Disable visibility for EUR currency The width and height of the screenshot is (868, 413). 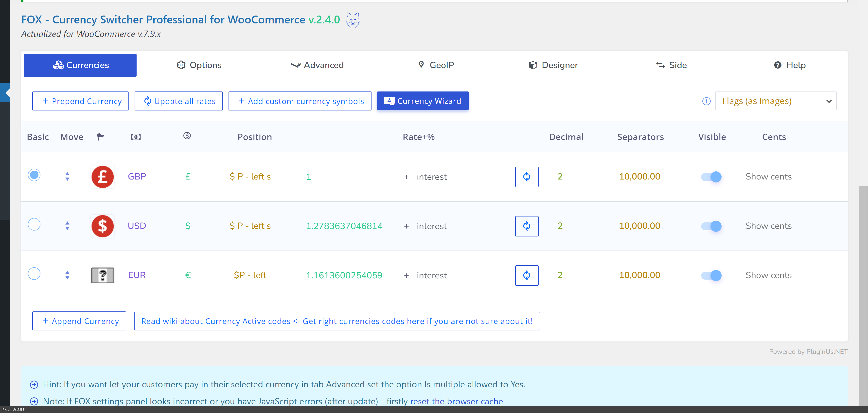pyautogui.click(x=711, y=275)
